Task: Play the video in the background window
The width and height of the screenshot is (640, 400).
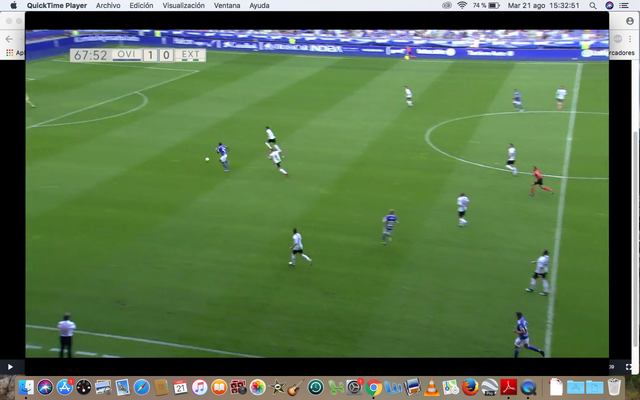Action: [x=10, y=367]
